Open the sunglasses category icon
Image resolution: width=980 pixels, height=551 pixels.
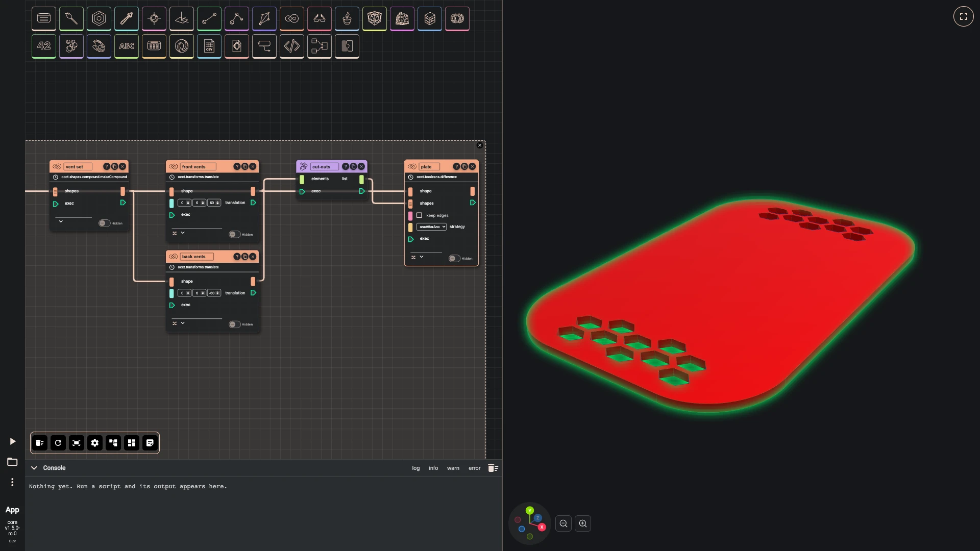click(320, 19)
